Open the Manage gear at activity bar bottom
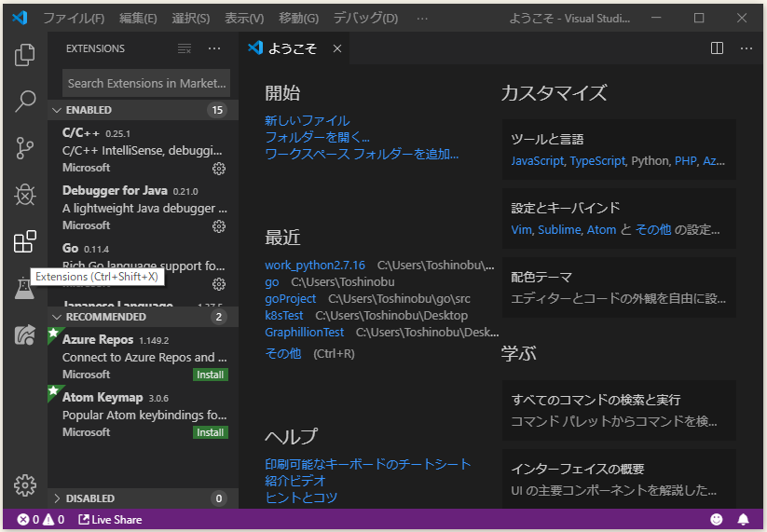This screenshot has height=532, width=767. click(24, 485)
